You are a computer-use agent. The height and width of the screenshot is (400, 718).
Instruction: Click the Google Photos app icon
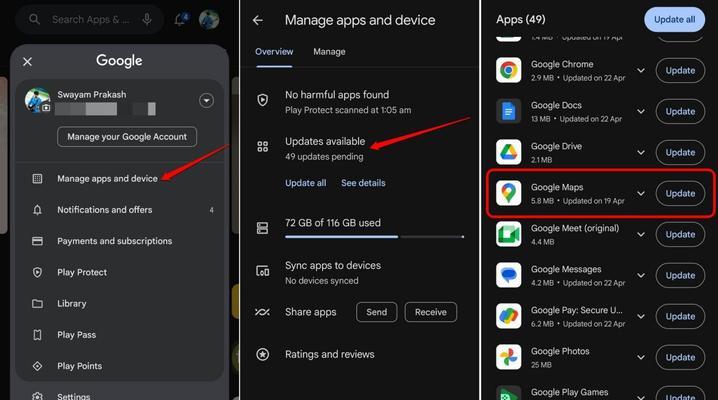[x=508, y=357]
